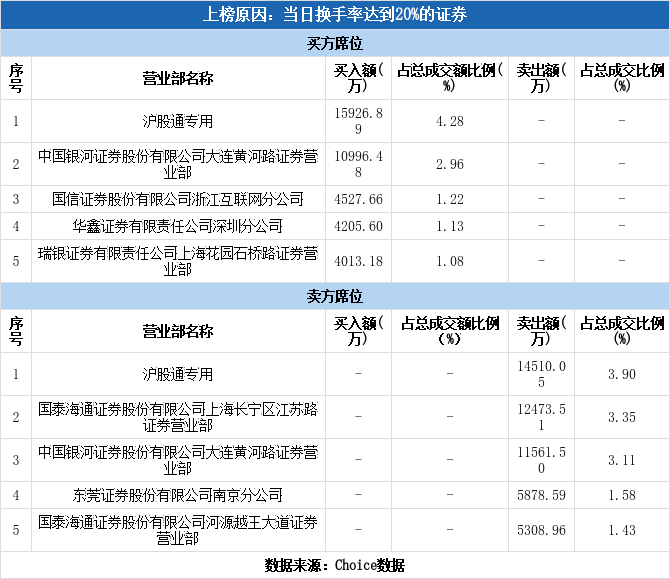Click seller table 卖出额(万) column header

(541, 331)
